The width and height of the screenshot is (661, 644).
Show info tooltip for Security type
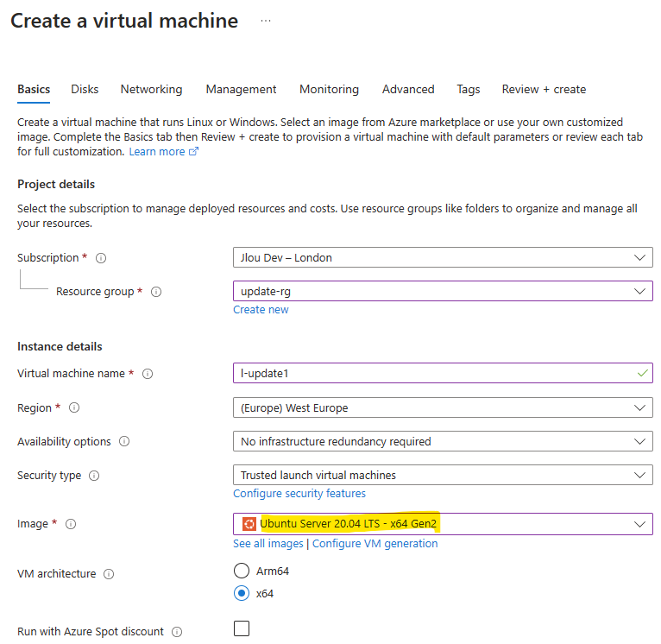[x=93, y=476]
